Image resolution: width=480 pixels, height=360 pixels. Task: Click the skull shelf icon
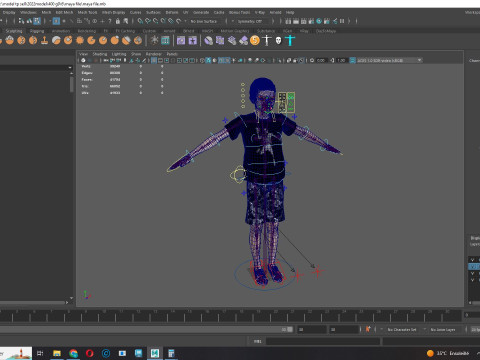[x=278, y=41]
